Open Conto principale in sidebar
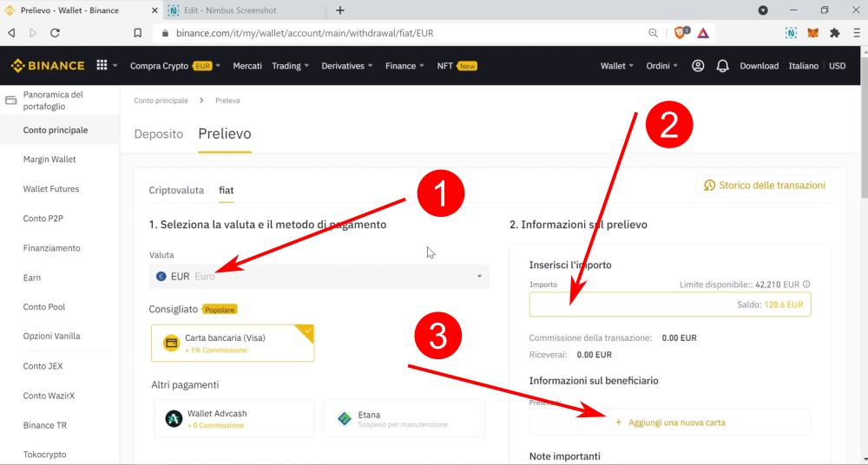 [56, 130]
